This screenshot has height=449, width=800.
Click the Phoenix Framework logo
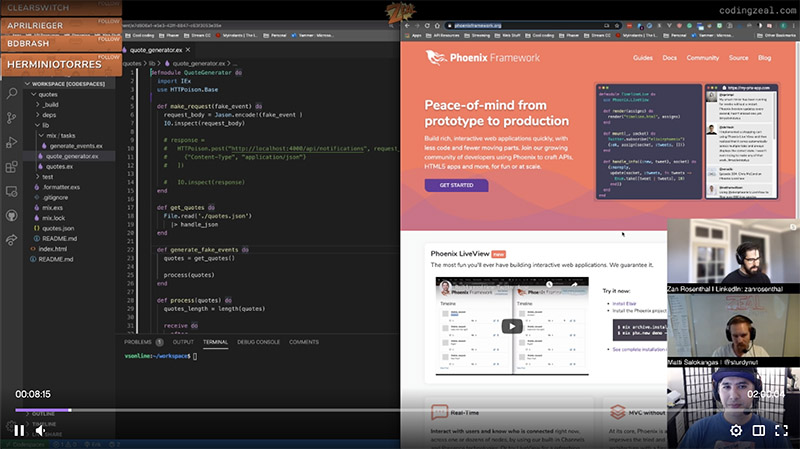pos(483,58)
